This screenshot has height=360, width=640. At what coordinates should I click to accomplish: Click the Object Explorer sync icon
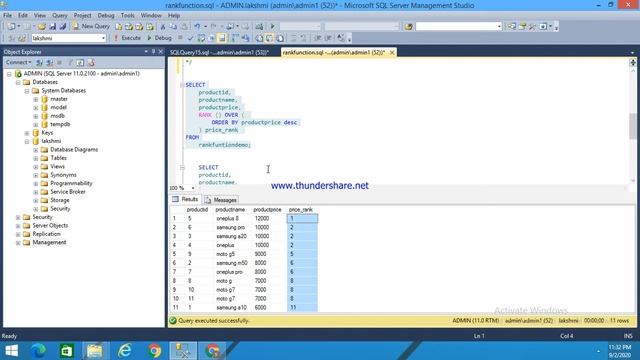point(91,62)
